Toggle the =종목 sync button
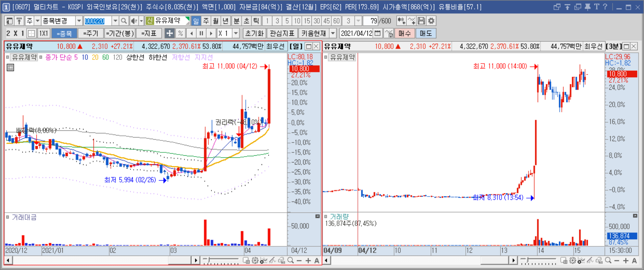The image size is (644, 270). pos(64,33)
